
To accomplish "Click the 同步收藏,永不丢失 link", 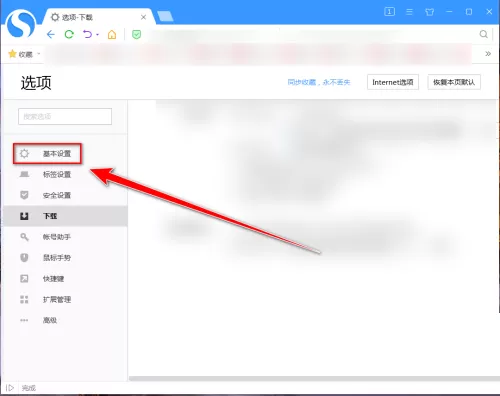I will (x=319, y=82).
